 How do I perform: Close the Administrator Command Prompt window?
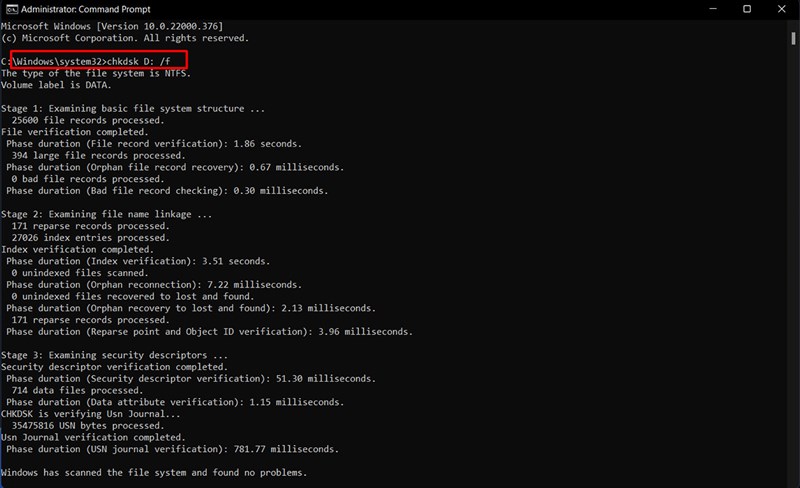pos(783,9)
